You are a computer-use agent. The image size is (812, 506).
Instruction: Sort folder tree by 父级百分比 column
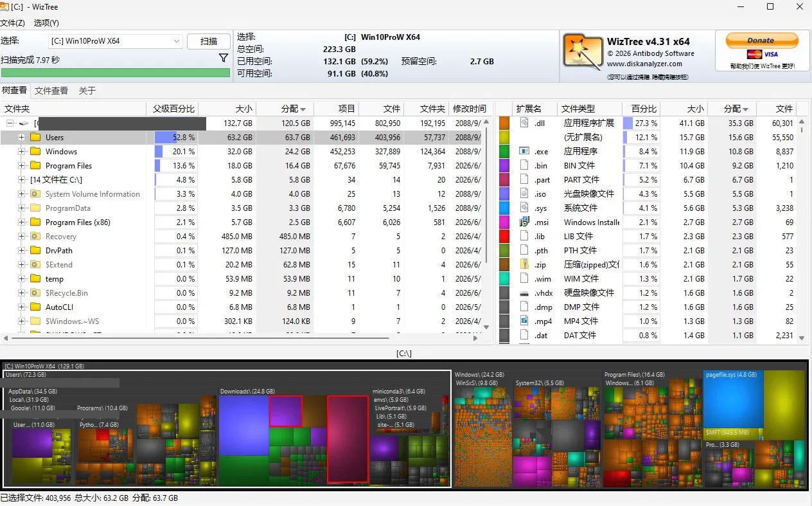173,109
